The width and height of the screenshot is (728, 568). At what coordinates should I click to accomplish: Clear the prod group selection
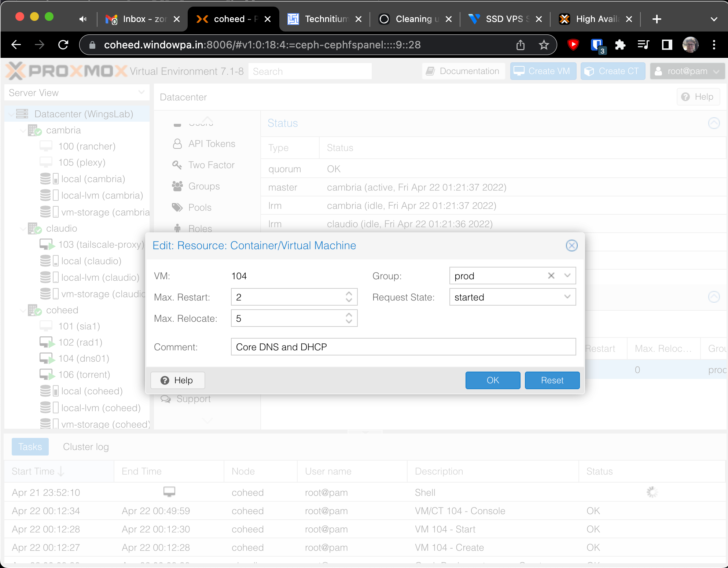(x=551, y=276)
